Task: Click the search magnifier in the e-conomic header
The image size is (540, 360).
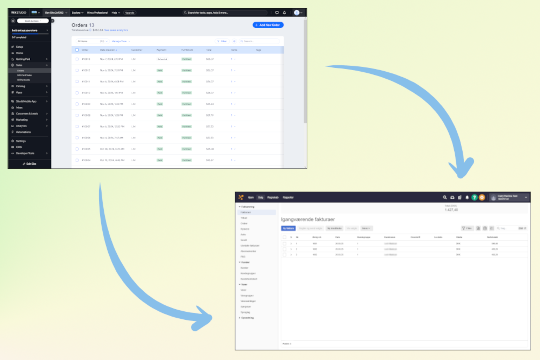Action: [445, 197]
